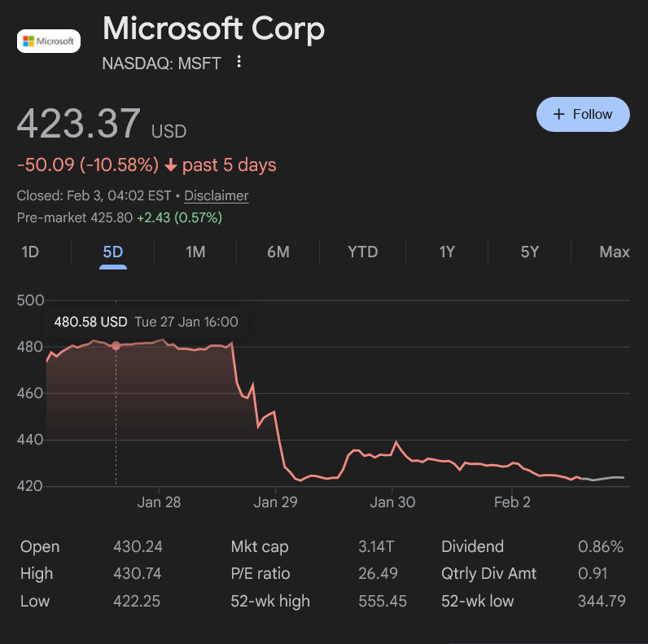The height and width of the screenshot is (644, 648).
Task: Click the 52-wk high label
Action: point(270,602)
